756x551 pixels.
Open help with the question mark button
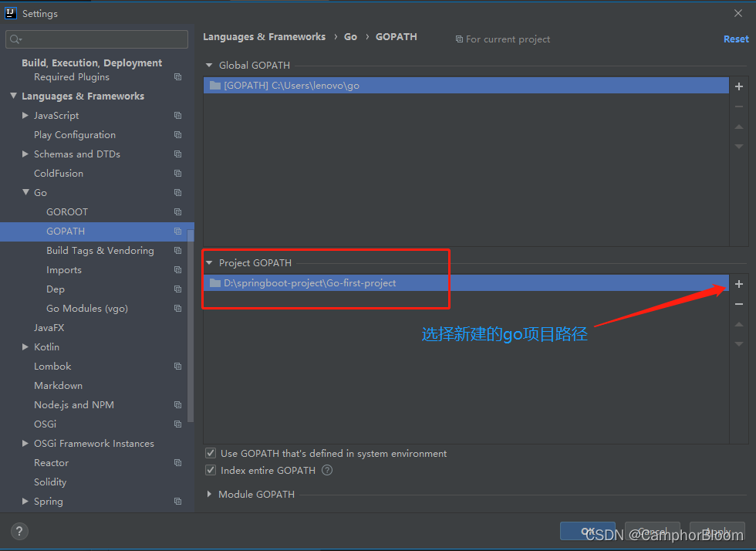click(19, 531)
